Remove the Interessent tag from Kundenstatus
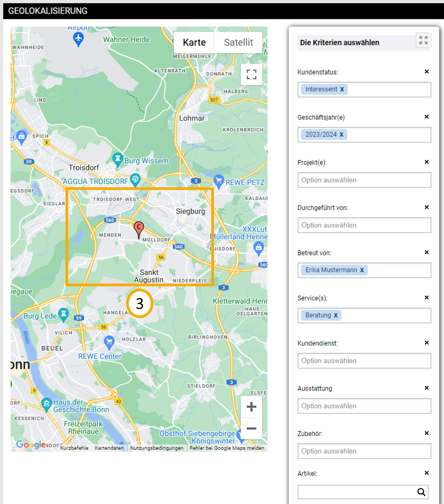444x504 pixels. tap(342, 90)
